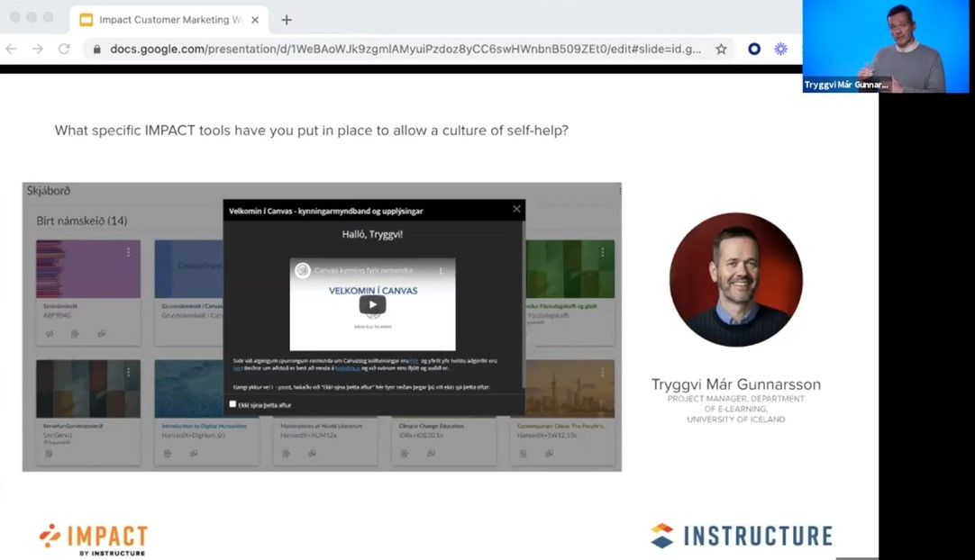975x560 pixels.
Task: Focus the docs.google.com address bar
Action: click(x=405, y=50)
